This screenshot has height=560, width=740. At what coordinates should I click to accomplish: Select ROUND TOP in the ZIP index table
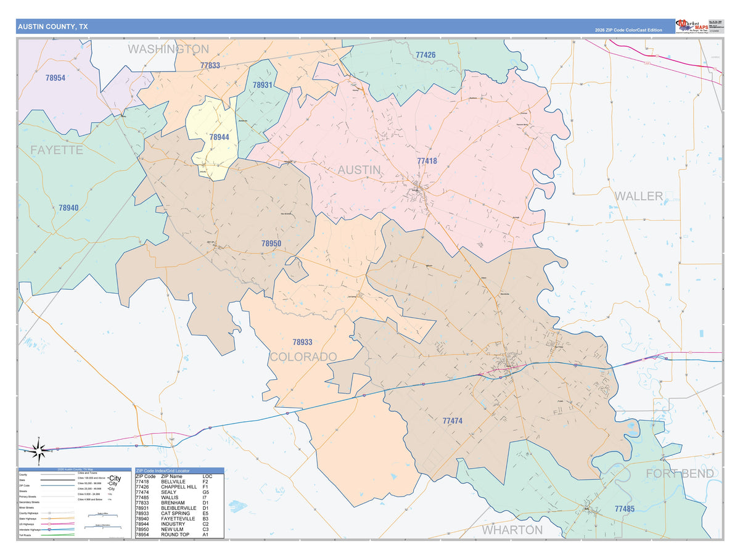click(176, 535)
